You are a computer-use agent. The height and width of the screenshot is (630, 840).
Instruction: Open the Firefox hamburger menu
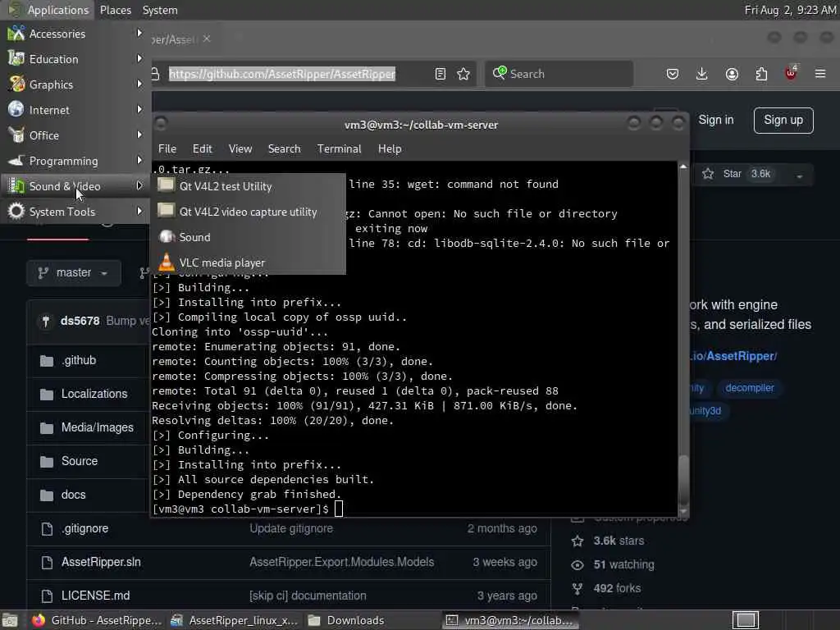[820, 74]
